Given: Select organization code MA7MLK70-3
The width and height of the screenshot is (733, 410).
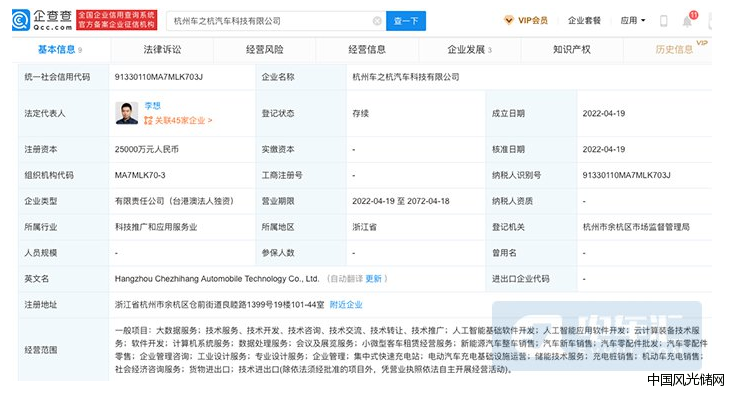Looking at the screenshot, I should [x=140, y=175].
